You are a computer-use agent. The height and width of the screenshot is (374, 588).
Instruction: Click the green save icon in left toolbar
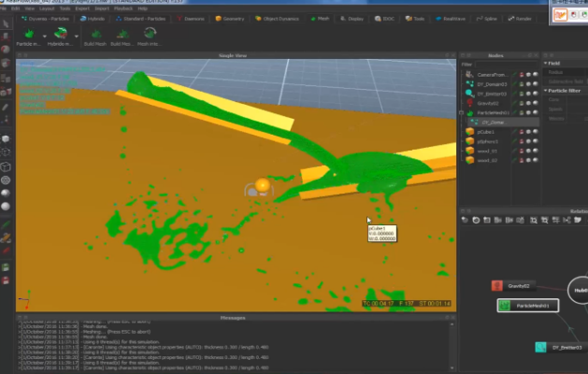pos(6,267)
